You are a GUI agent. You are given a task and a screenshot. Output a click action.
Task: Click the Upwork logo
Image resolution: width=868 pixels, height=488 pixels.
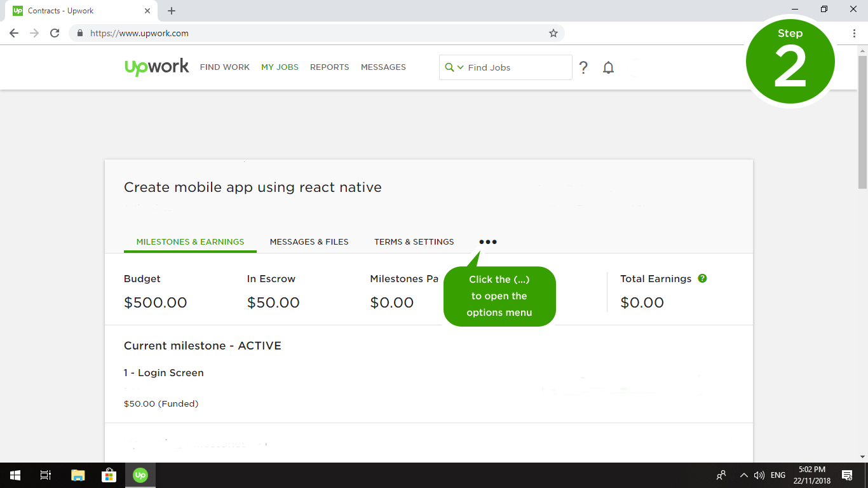tap(156, 67)
